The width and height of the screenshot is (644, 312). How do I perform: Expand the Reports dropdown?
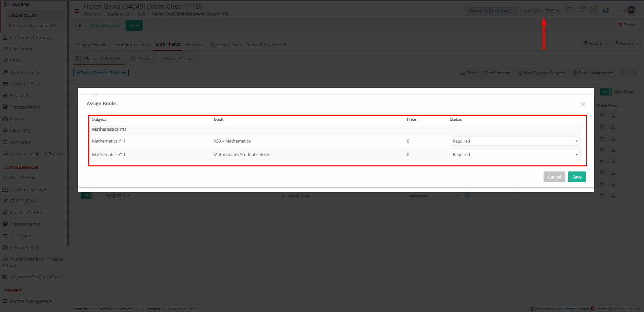tap(596, 43)
